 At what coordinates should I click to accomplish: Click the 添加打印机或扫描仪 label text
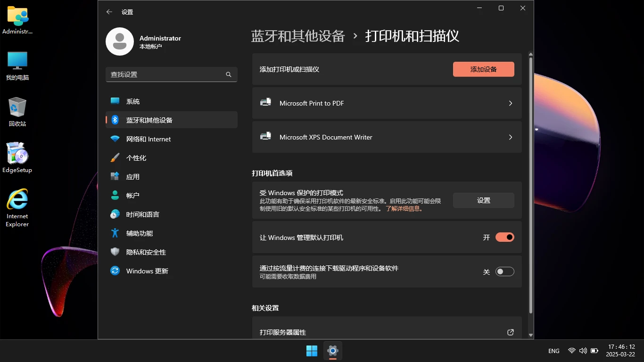289,69
